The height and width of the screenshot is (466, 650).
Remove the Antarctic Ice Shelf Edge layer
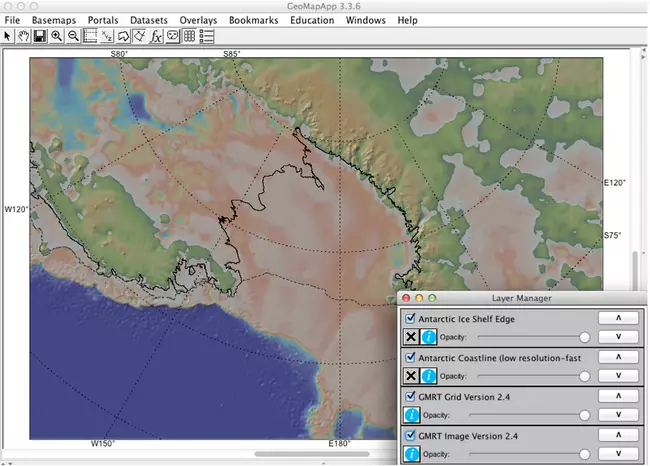tap(411, 335)
